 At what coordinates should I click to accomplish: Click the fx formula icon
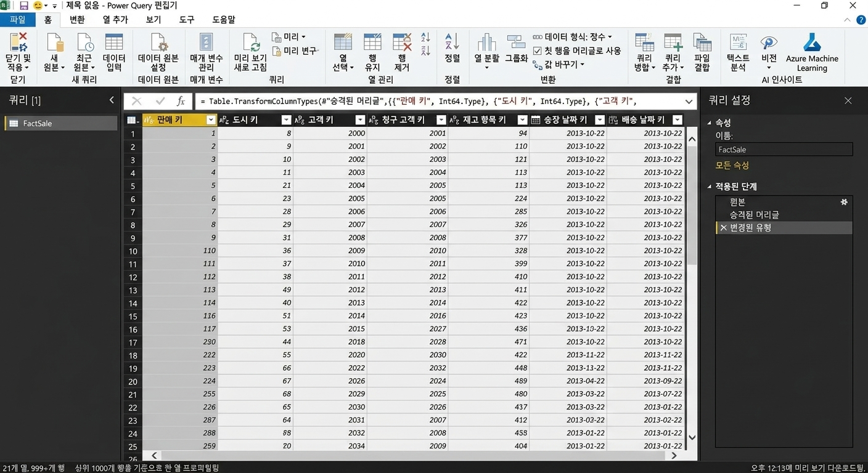(181, 101)
